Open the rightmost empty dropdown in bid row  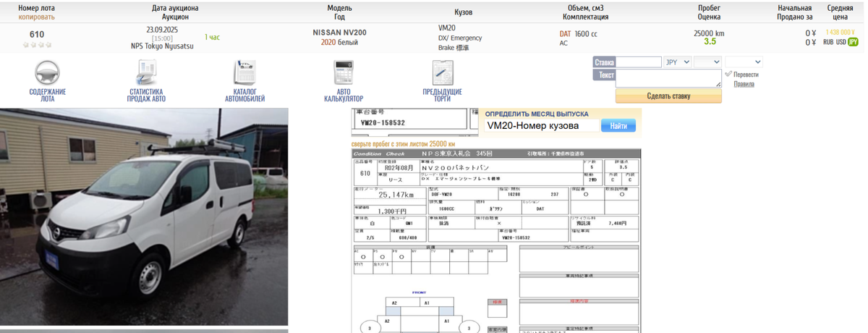743,62
